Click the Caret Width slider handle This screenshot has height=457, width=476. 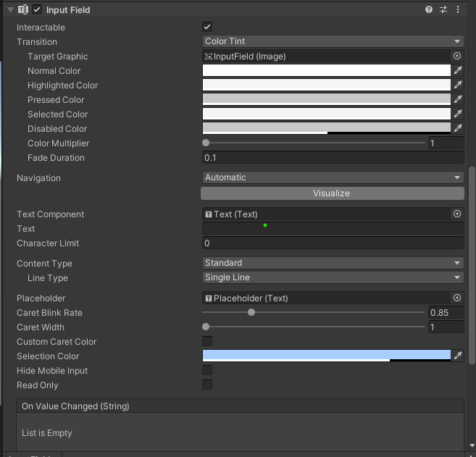[x=206, y=327]
